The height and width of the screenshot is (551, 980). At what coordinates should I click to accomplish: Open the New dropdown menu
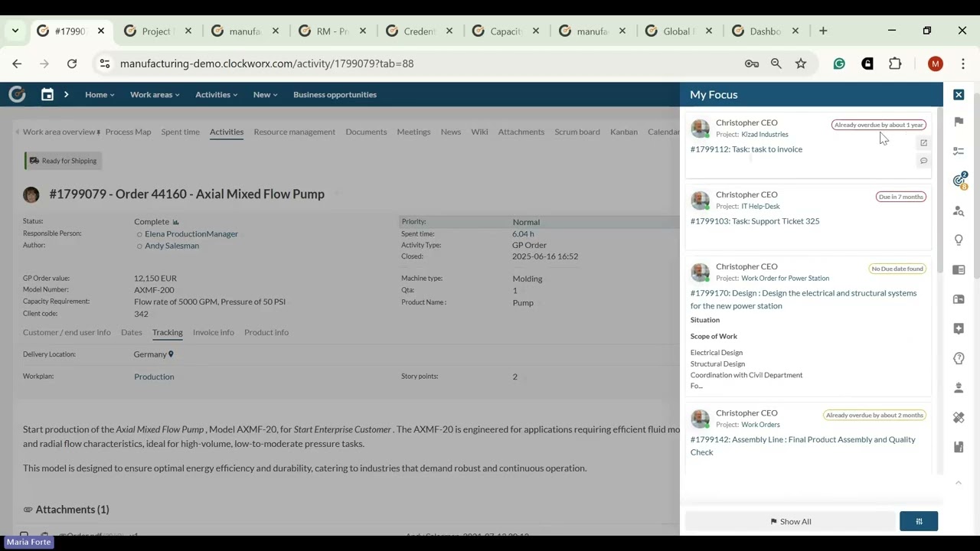click(265, 94)
